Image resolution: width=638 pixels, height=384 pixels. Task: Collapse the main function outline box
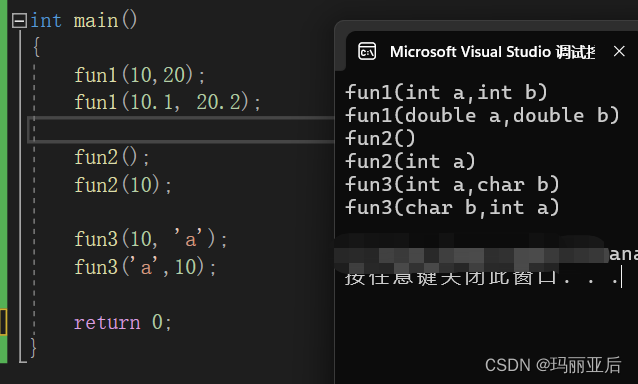[x=19, y=21]
